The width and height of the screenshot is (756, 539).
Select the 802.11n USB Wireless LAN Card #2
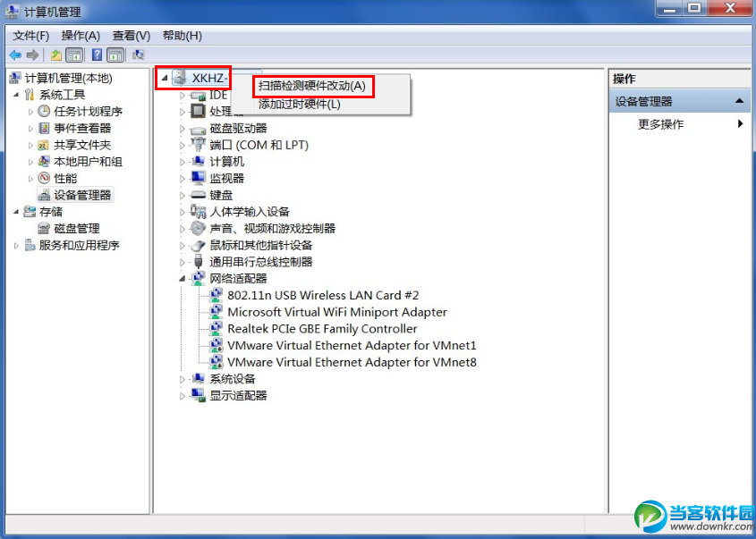(323, 295)
